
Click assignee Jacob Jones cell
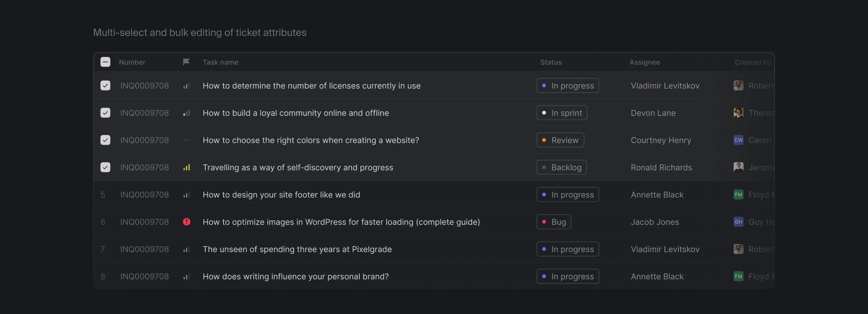(655, 222)
